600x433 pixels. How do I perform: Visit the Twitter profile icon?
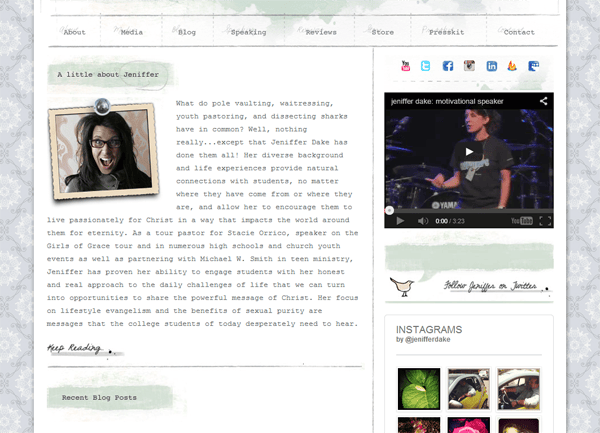pos(427,66)
